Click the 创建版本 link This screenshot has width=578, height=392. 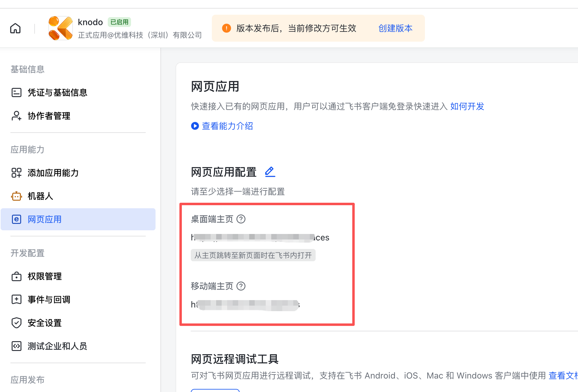click(x=395, y=28)
